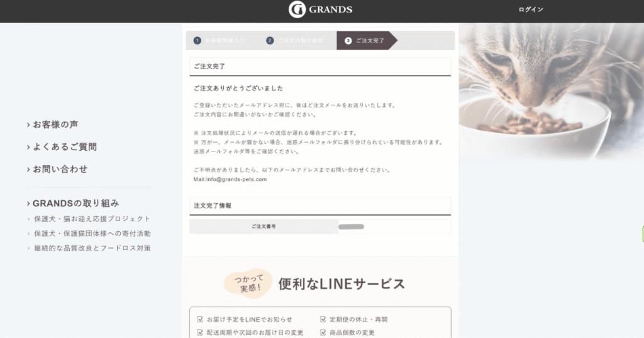Click step 3 ご注文完了 circle icon
Image resolution: width=644 pixels, height=338 pixels.
348,41
